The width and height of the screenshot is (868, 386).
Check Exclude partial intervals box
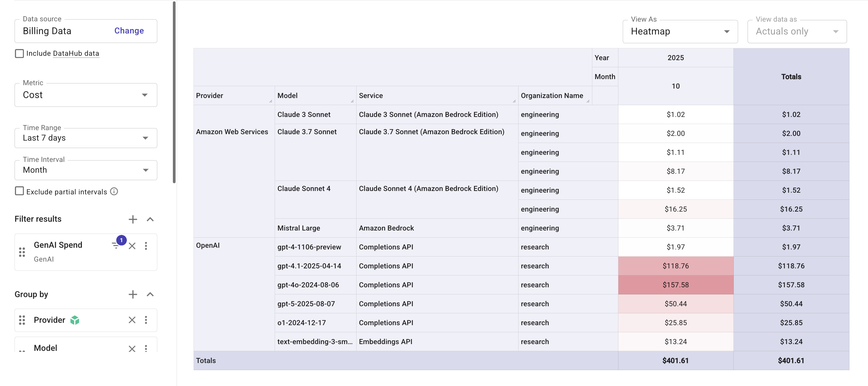tap(19, 191)
